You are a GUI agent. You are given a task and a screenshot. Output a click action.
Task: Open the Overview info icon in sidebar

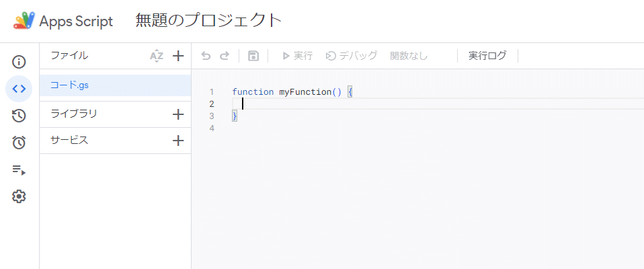point(19,63)
